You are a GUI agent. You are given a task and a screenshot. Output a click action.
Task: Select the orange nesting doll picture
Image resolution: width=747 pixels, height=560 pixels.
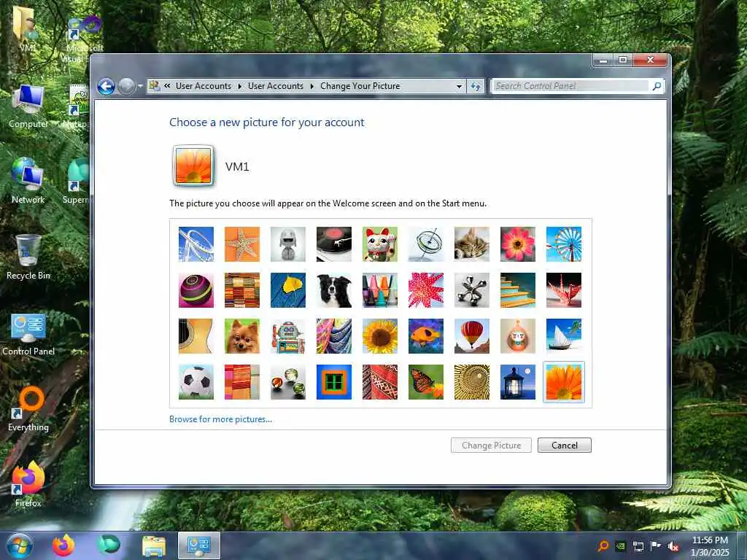tap(518, 335)
